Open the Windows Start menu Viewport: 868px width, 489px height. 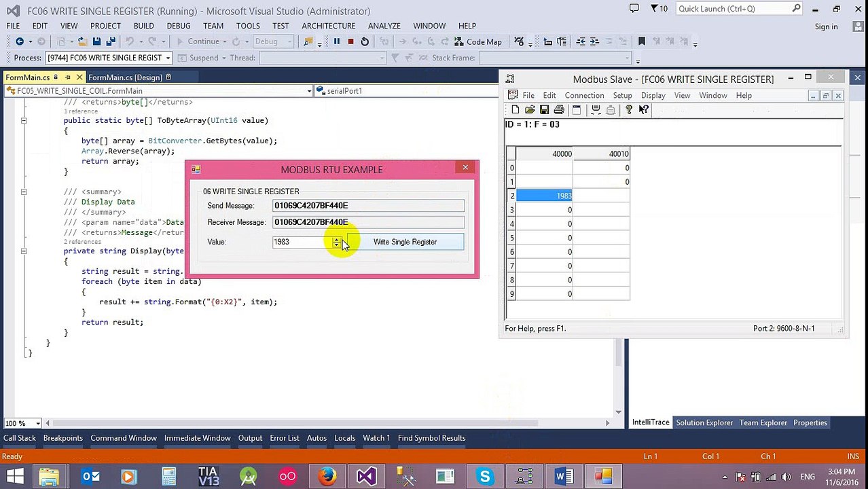coord(15,476)
